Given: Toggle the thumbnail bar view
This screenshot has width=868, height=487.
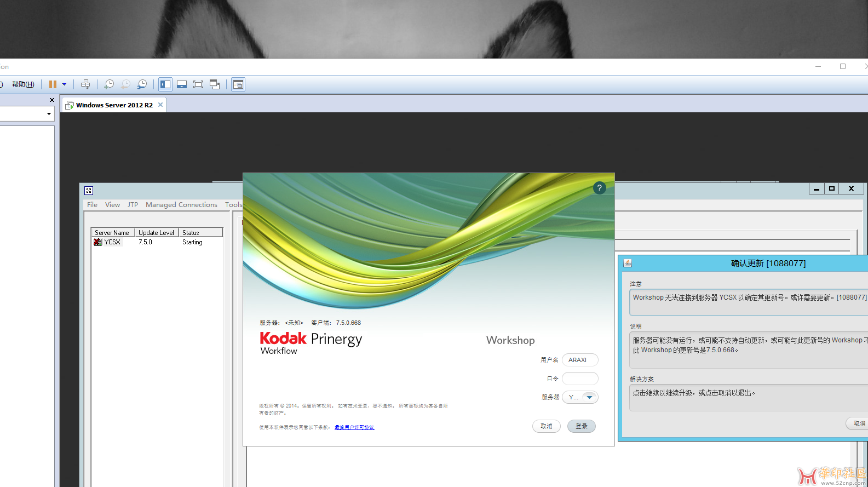Looking at the screenshot, I should click(182, 84).
